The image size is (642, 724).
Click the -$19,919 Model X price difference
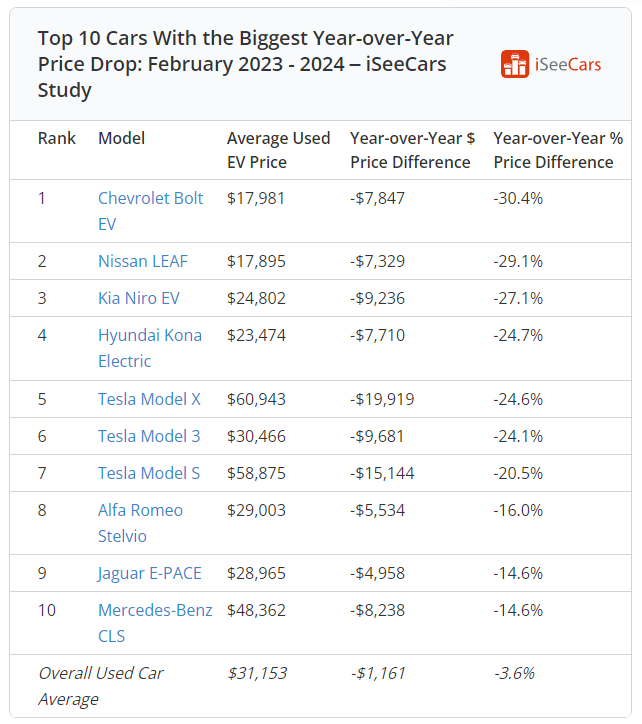pos(382,399)
